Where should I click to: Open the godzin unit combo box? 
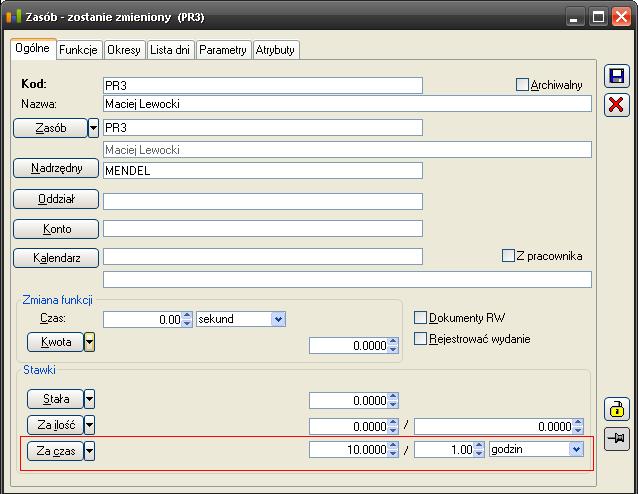[x=576, y=450]
